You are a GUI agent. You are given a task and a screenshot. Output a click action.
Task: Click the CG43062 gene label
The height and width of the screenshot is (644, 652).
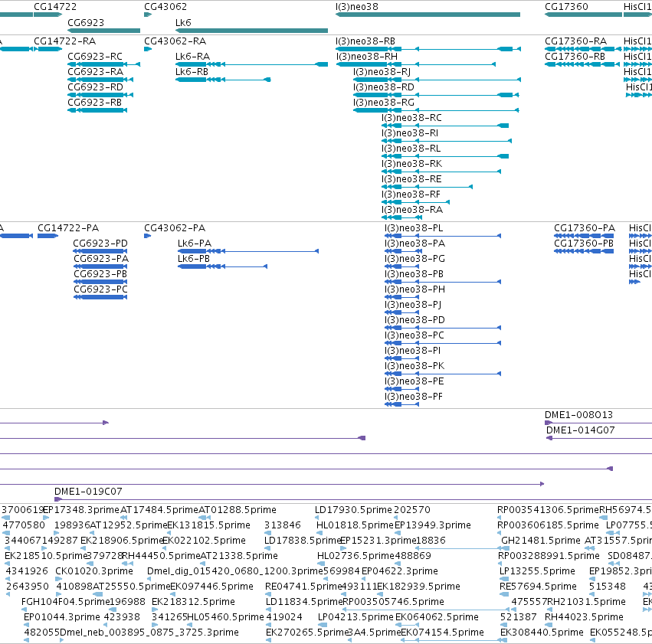165,7
